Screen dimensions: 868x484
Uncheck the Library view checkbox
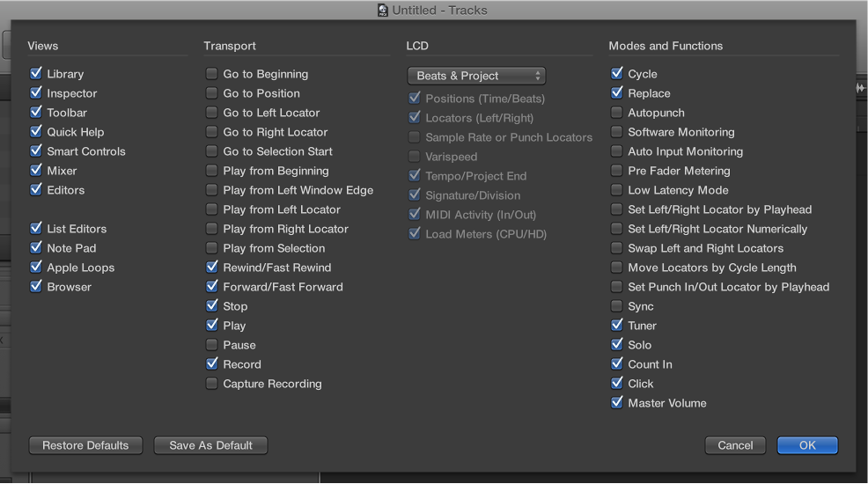(36, 74)
